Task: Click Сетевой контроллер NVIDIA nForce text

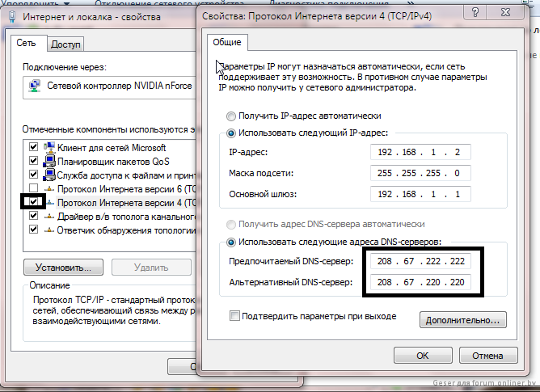Action: [x=119, y=86]
